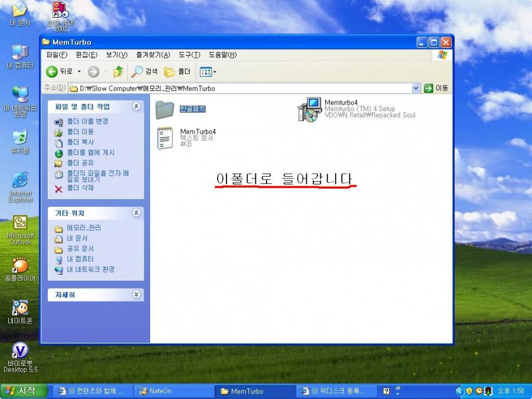Go to 내 네트워크 환경 link in 기타 위치

click(90, 270)
